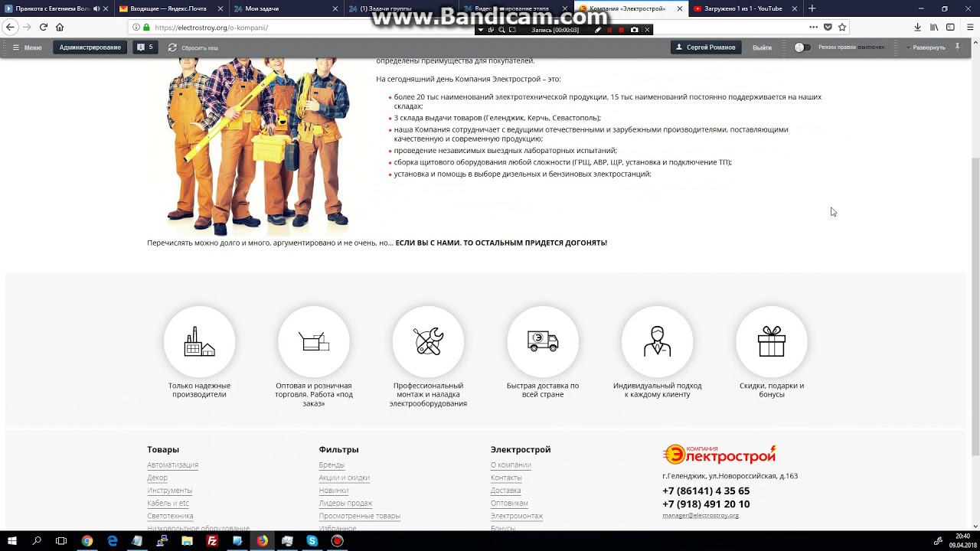The height and width of the screenshot is (551, 980).
Task: Open the Новинки filter link
Action: click(333, 491)
